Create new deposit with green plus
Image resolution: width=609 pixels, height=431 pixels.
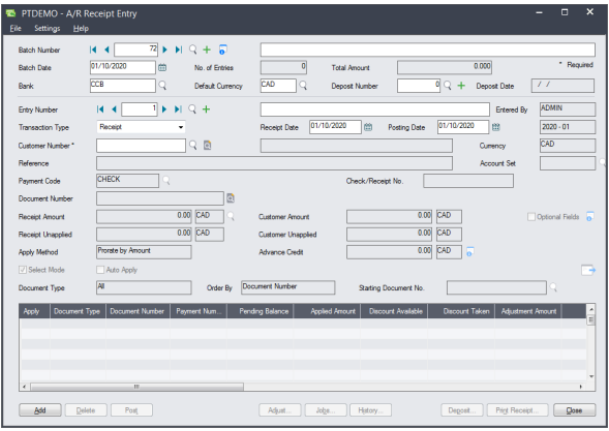coord(461,85)
